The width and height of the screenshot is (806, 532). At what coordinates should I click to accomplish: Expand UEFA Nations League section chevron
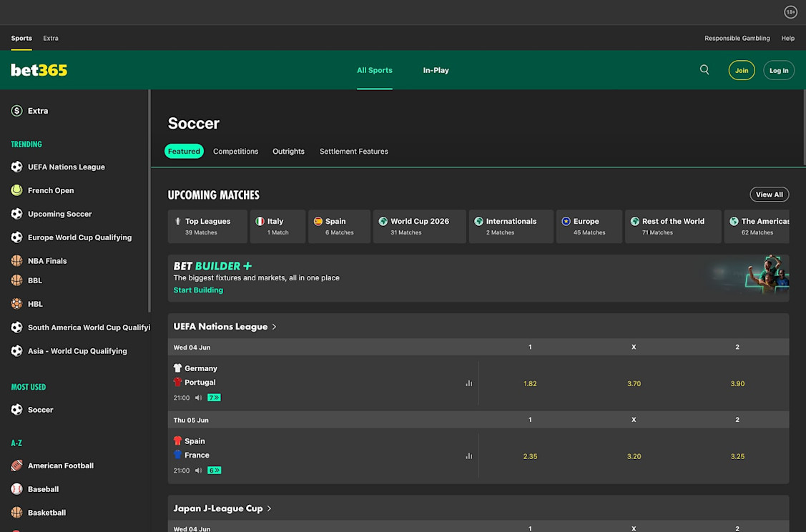point(275,326)
